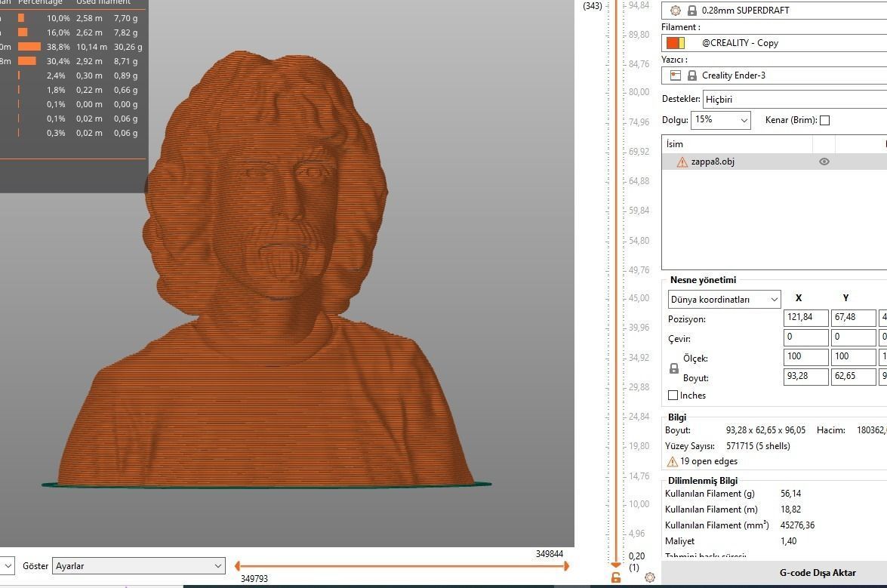Click the lower thumb of the vertical layer slider

[x=616, y=565]
